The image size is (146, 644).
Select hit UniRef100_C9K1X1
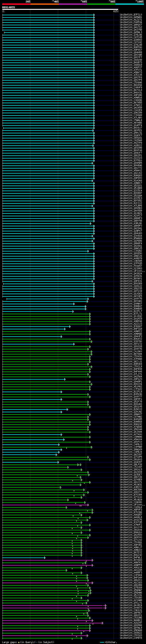click(131, 610)
